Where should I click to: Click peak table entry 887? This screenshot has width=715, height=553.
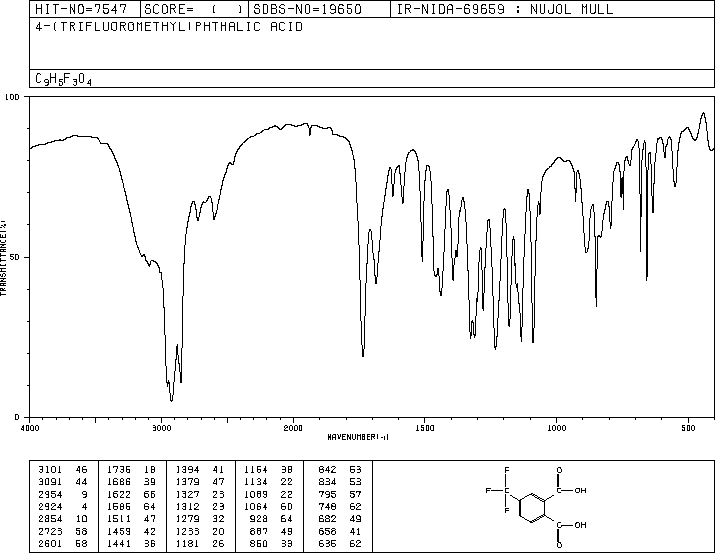tap(259, 531)
